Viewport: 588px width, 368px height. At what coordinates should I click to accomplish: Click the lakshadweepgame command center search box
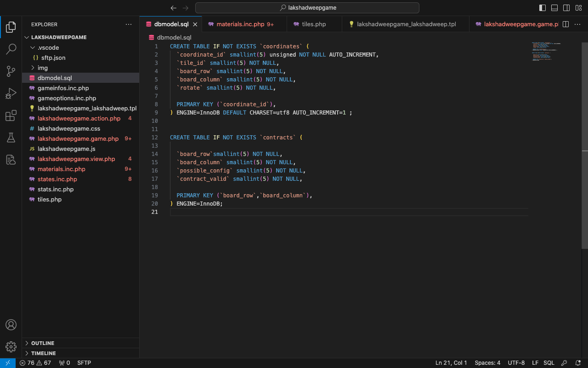(x=307, y=8)
